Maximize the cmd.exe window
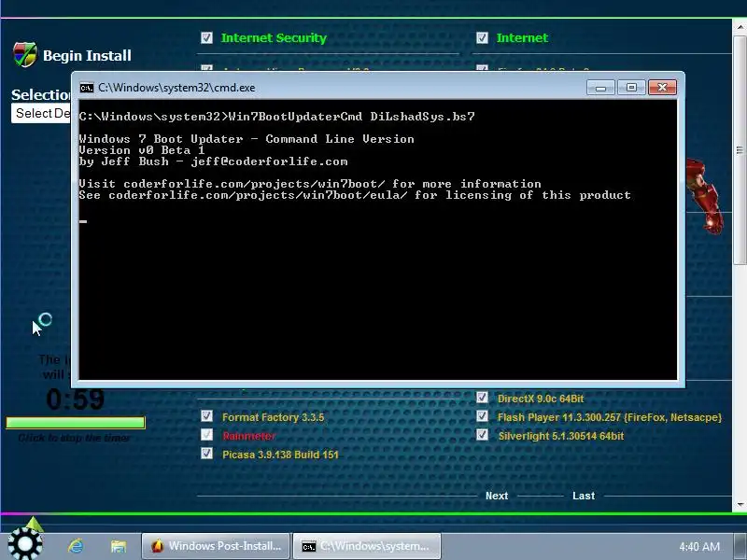This screenshot has width=747, height=560. tap(631, 88)
